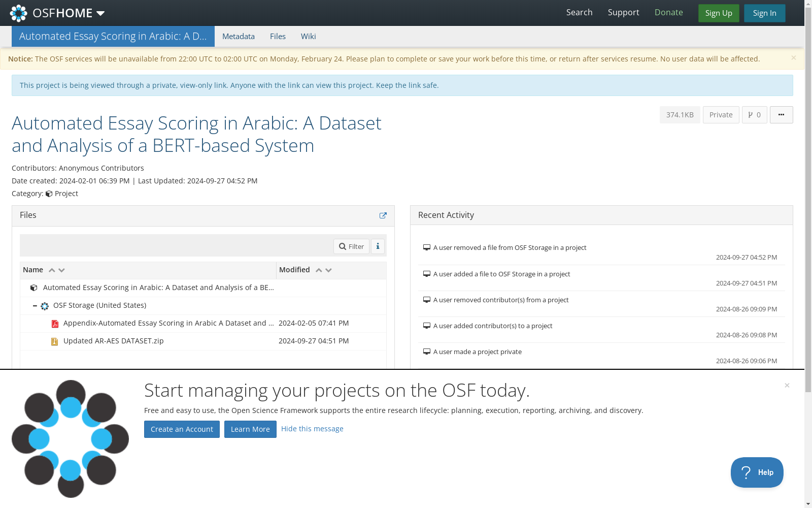Click the 374.1KB storage size badge

[x=680, y=115]
